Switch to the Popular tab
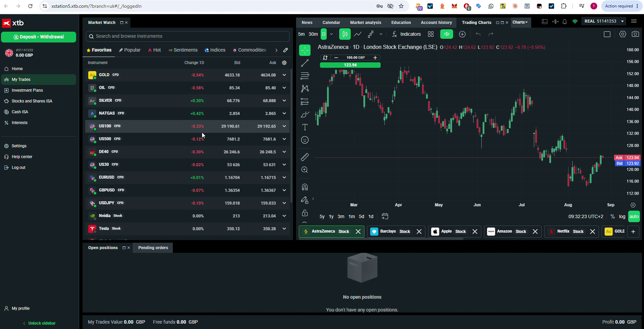644x329 pixels. pos(130,50)
